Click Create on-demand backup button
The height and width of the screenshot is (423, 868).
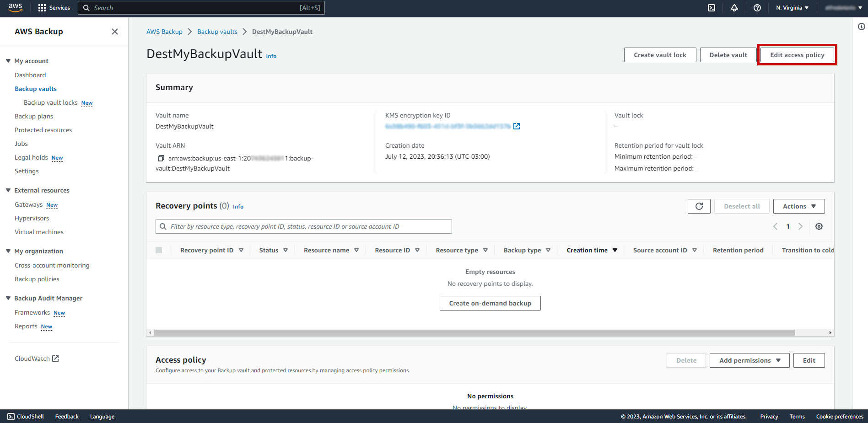tap(490, 303)
